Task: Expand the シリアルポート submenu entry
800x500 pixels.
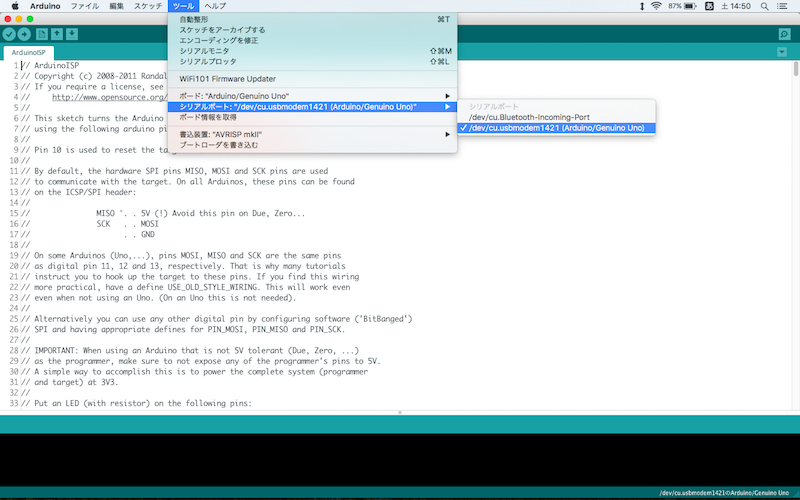Action: coord(312,107)
